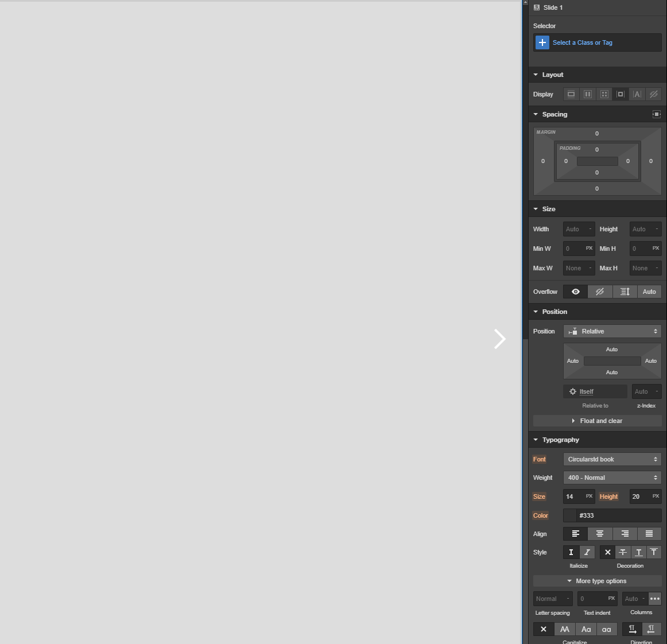667x644 pixels.
Task: Click the Max H field
Action: point(645,268)
